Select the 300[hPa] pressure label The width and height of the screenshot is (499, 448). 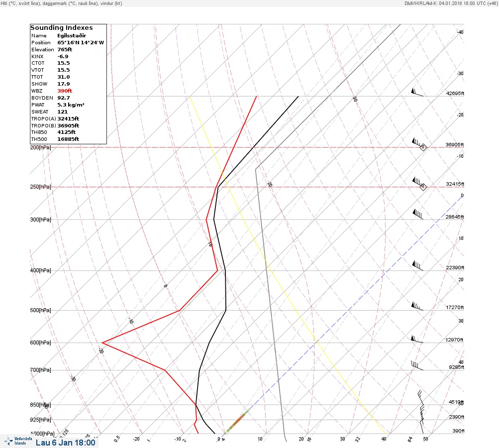click(x=40, y=220)
